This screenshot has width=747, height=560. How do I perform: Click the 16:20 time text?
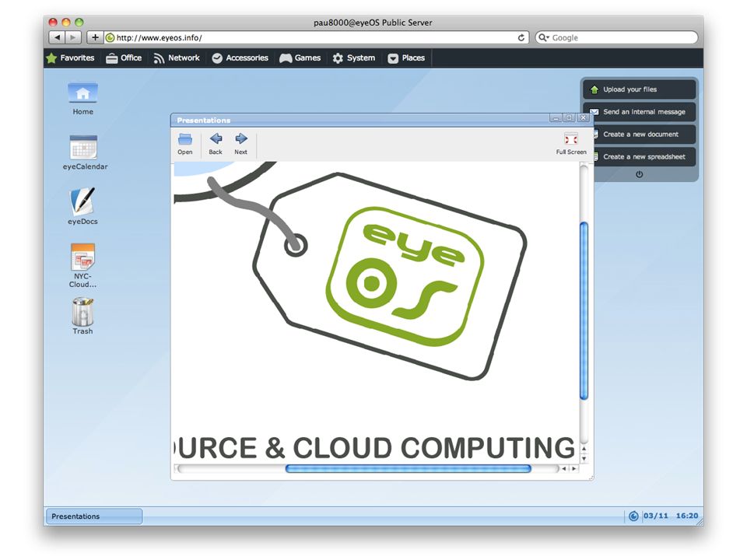point(687,516)
